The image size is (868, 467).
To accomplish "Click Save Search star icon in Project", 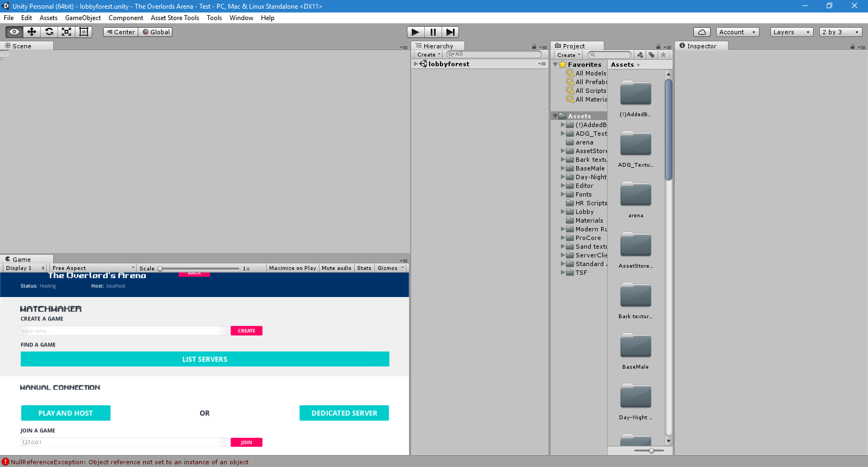I will click(x=663, y=55).
